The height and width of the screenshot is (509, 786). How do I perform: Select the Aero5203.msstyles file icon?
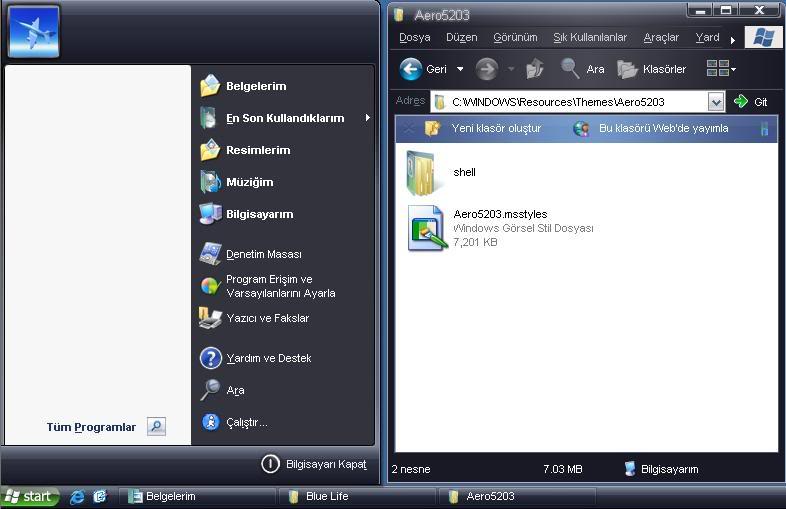coord(427,228)
